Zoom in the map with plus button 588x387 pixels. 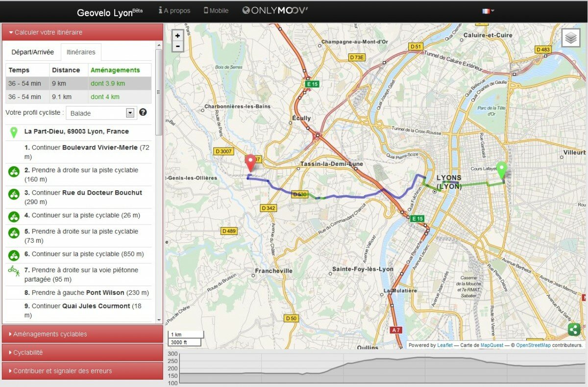[177, 35]
